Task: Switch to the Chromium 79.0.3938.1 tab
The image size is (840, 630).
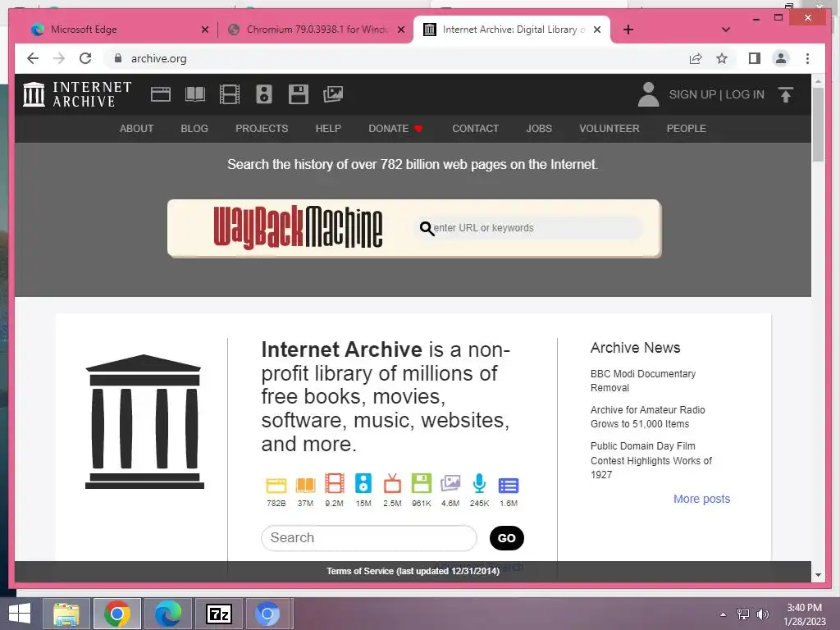Action: click(x=316, y=30)
